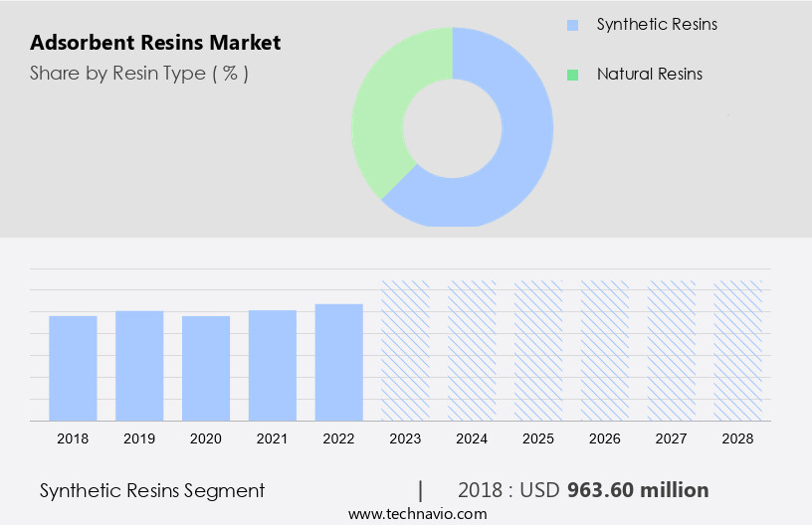Image resolution: width=812 pixels, height=525 pixels.
Task: Select the 2021 bar in the chart
Action: point(273,365)
